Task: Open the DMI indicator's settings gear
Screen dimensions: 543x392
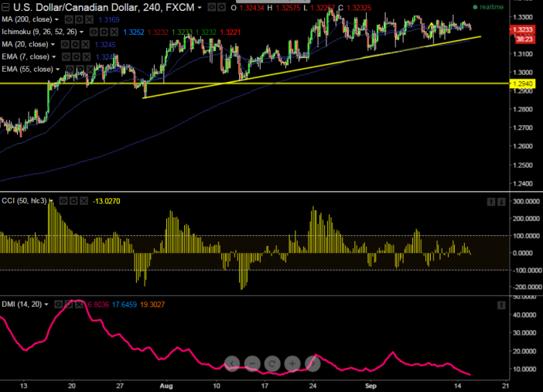Action: click(69, 305)
